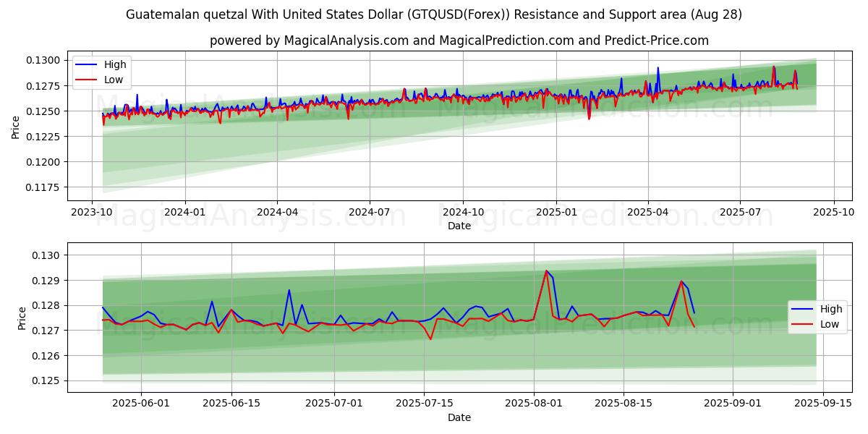The height and width of the screenshot is (434, 868).
Task: Click the 'powered by MagicalAnalysis.com' subtitle
Action: click(459, 41)
